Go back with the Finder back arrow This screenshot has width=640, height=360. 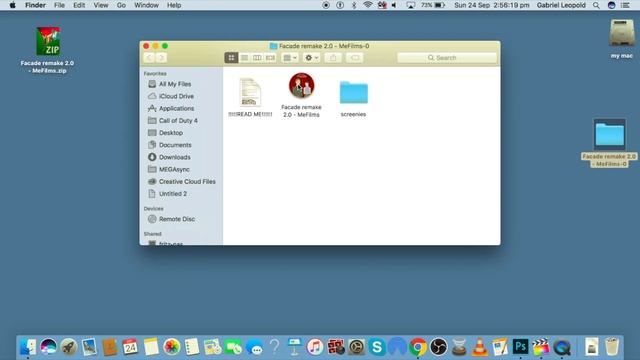tap(149, 58)
